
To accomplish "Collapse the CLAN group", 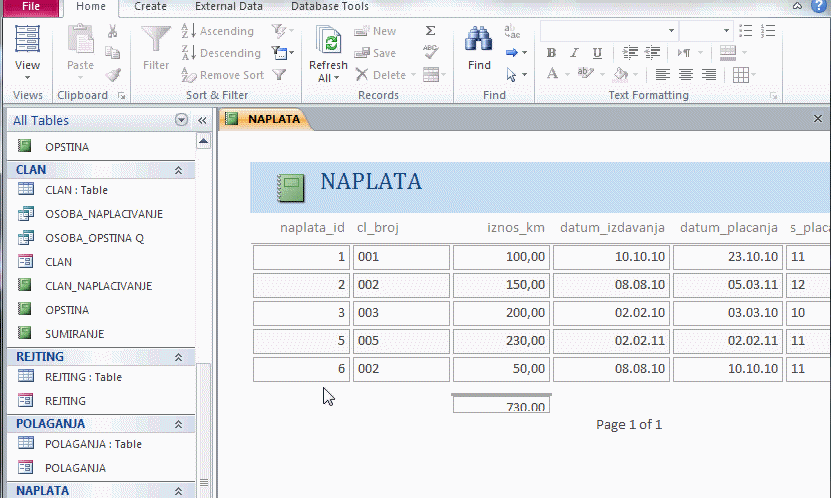I will (179, 170).
